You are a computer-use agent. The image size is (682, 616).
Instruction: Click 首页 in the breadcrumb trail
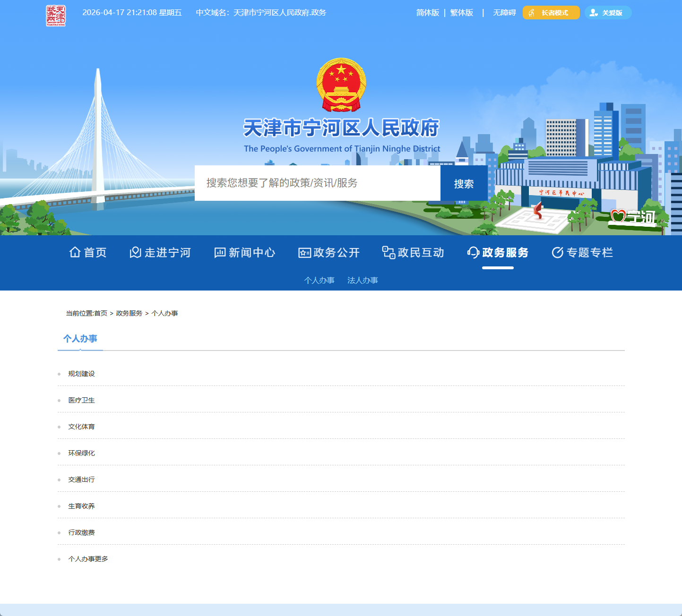point(101,313)
